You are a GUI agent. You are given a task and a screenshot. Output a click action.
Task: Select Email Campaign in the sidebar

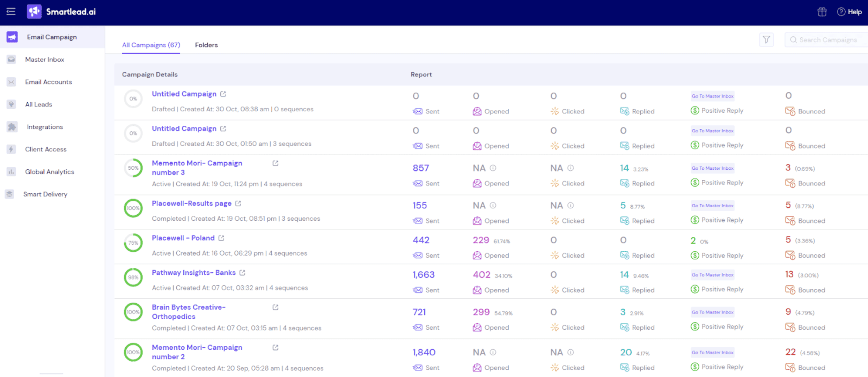click(x=52, y=37)
